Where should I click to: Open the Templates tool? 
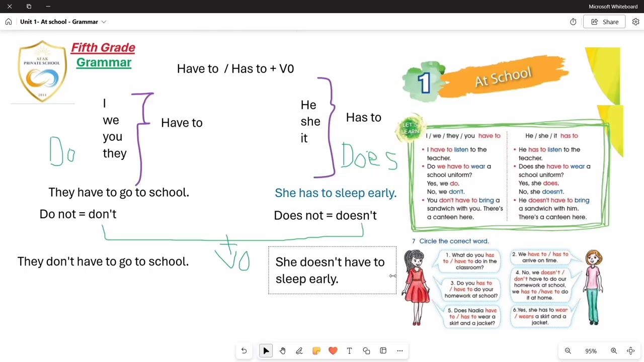(383, 351)
